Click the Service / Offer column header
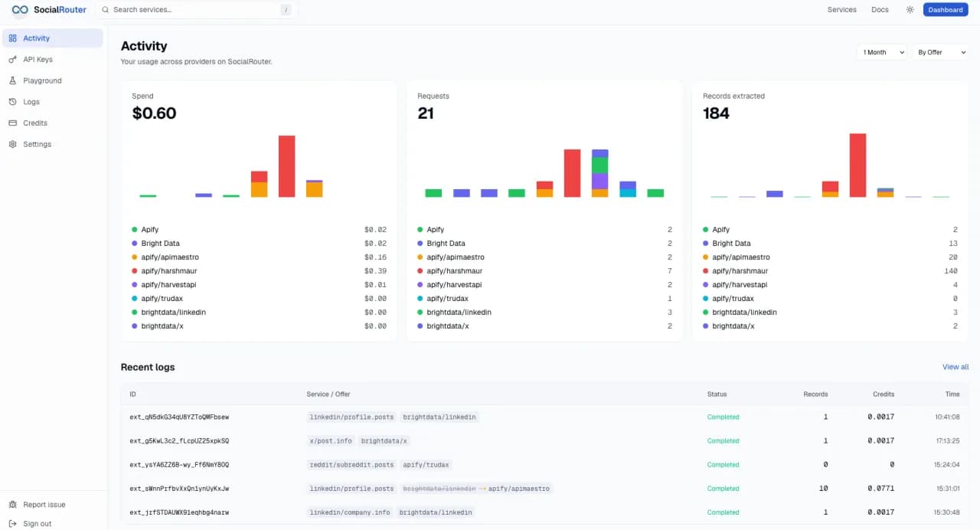980x530 pixels. click(x=328, y=394)
